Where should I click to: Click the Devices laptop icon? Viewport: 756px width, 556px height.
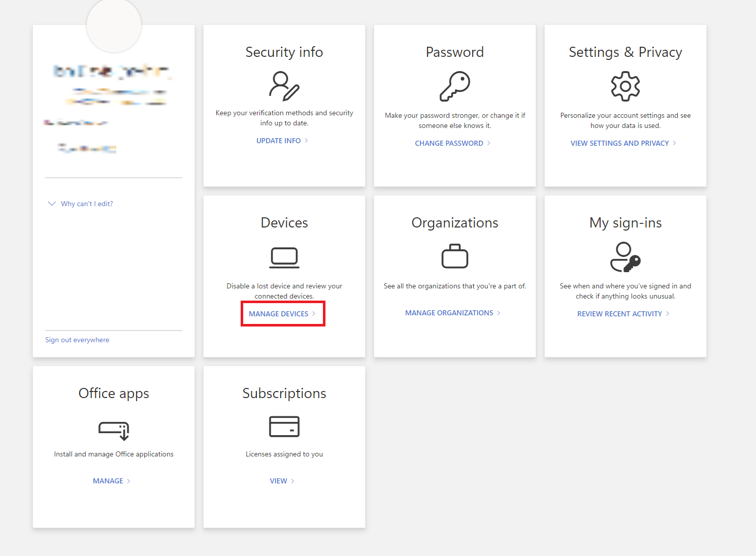click(284, 257)
